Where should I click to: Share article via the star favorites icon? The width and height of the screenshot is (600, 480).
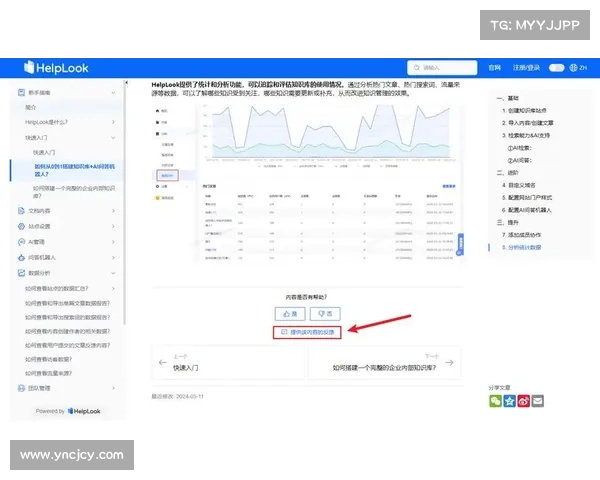coord(509,401)
